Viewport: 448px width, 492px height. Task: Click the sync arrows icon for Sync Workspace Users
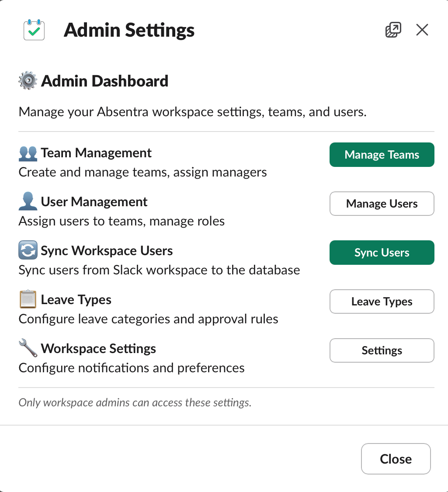coord(28,251)
